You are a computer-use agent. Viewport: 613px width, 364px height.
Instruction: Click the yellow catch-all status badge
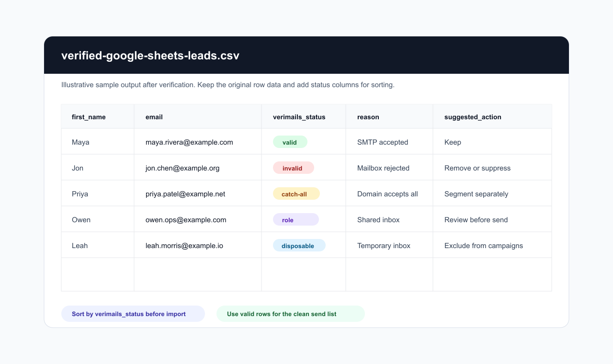click(x=296, y=193)
